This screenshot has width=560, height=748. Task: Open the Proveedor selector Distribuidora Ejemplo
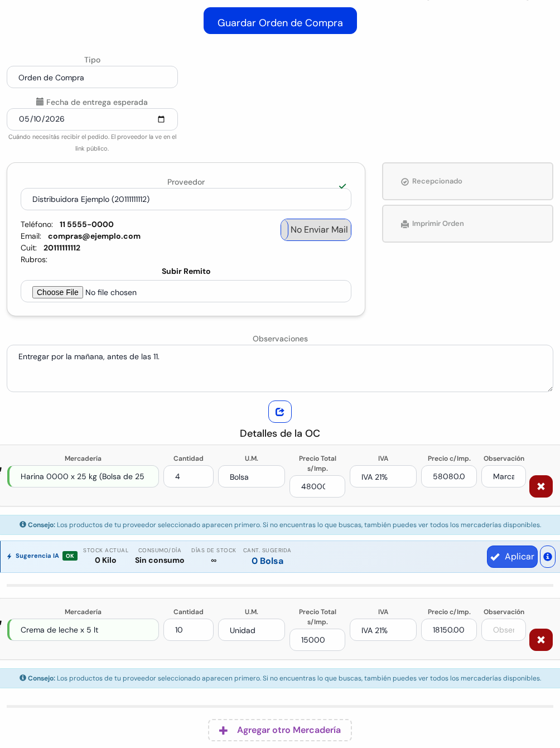point(186,199)
